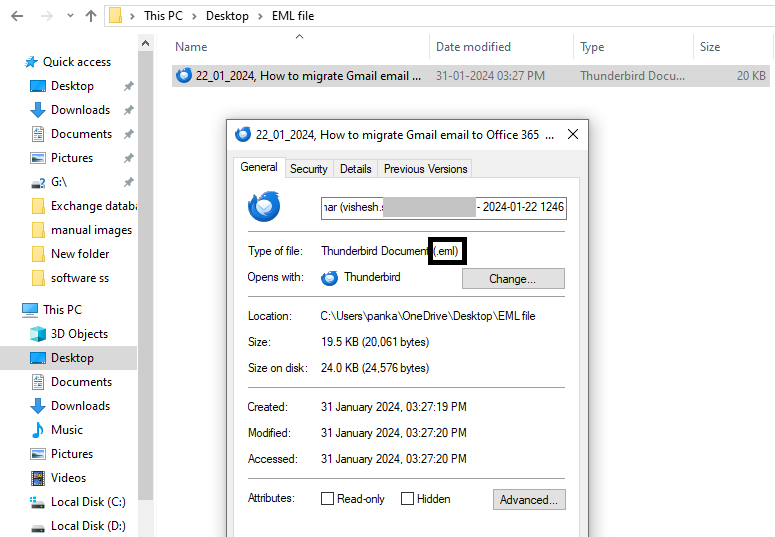Click the Back navigation arrow
Viewport: 775px width, 537px height.
pyautogui.click(x=17, y=16)
